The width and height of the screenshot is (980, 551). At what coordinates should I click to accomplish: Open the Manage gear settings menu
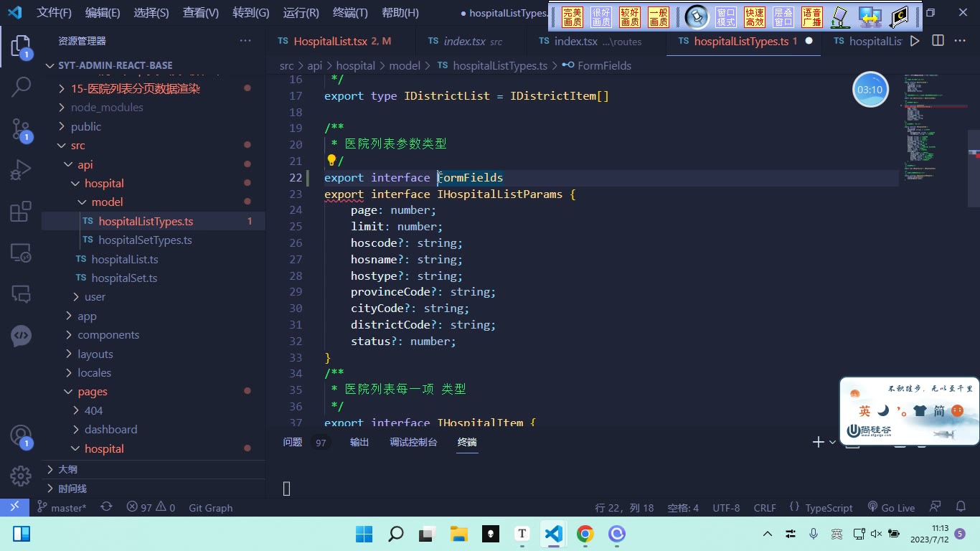point(21,476)
